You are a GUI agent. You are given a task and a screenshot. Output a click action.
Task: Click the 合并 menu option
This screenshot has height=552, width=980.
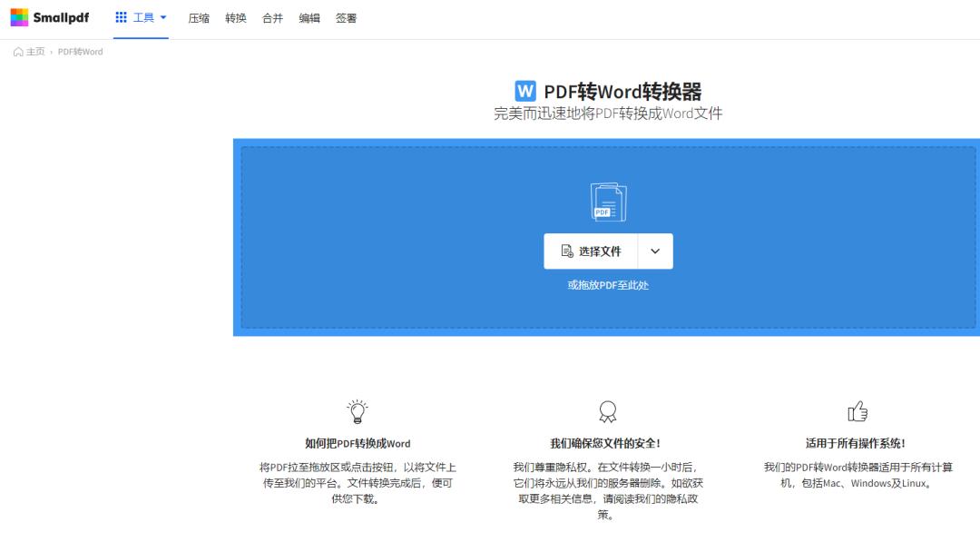273,17
